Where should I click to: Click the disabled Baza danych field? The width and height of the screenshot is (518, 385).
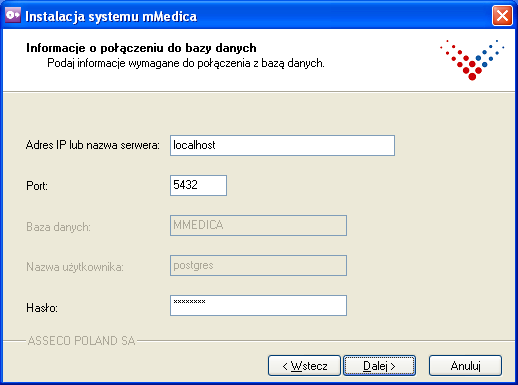tap(258, 225)
